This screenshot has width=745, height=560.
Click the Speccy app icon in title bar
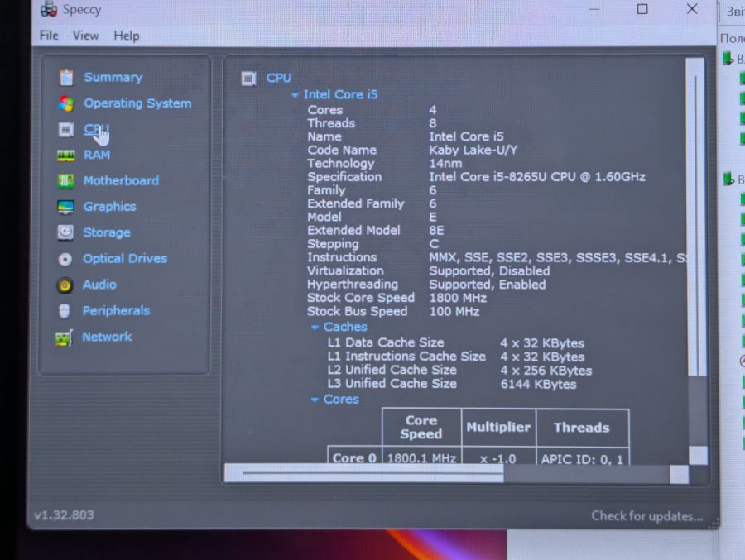[49, 9]
